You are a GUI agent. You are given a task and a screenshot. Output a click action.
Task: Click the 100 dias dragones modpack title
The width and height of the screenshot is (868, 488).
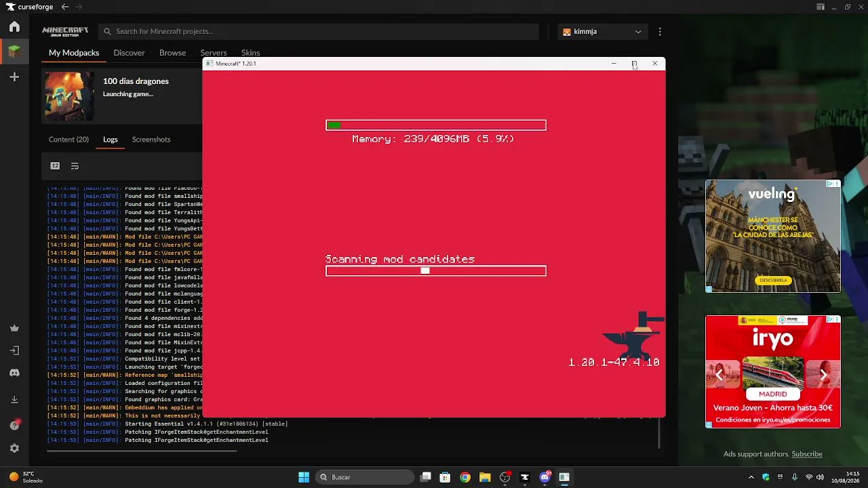point(136,81)
